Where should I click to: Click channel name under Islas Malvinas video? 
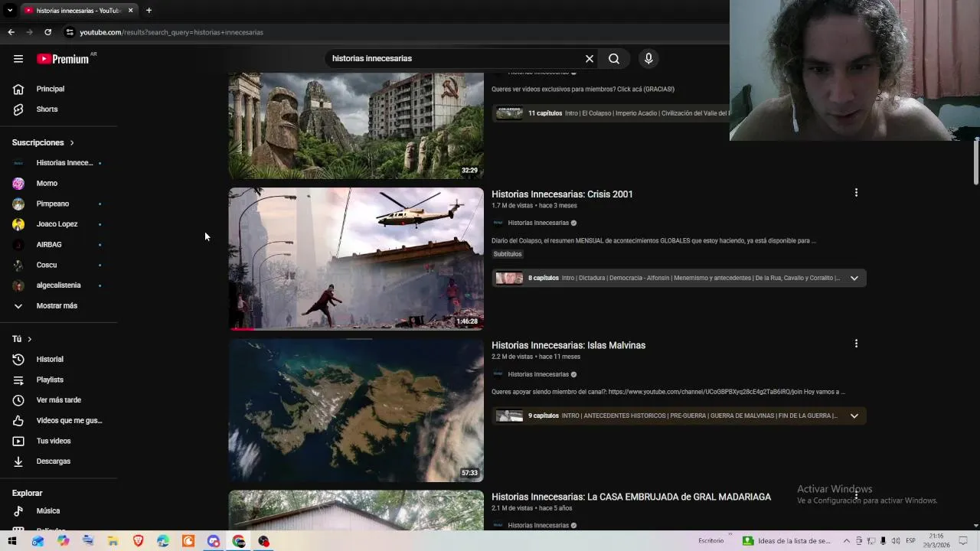coord(538,374)
